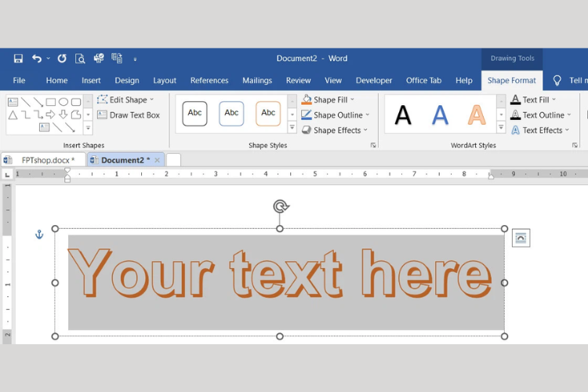Close the Document2 tab with its X
The image size is (588, 392).
pos(157,160)
